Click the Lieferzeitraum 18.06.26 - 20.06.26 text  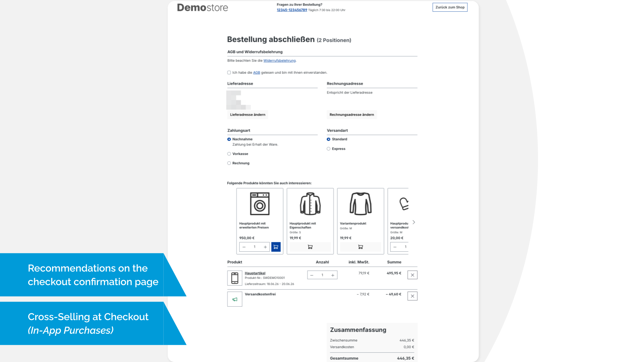[269, 284]
